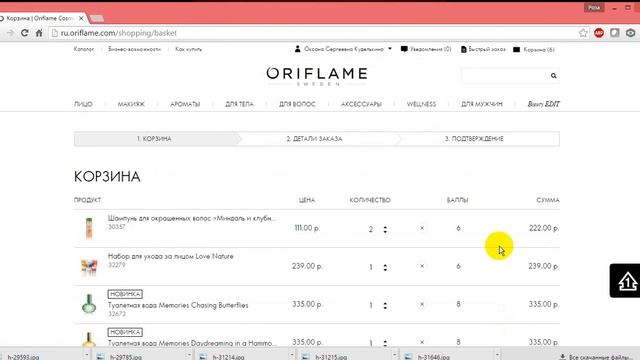
Task: Select step 3. ПОДТВЕРЖДЕНИЕ
Action: pos(474,139)
